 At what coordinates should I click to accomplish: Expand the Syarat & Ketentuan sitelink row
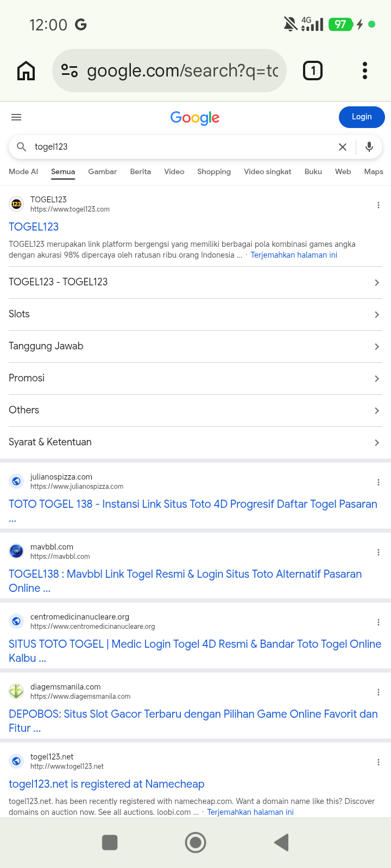pos(195,443)
